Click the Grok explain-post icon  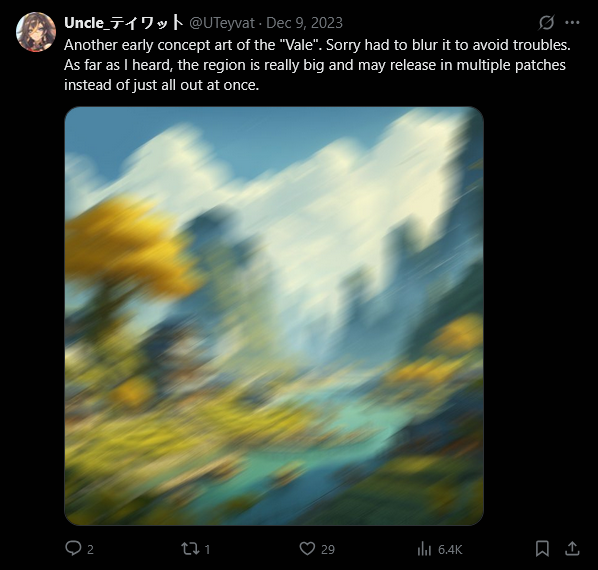click(x=546, y=22)
